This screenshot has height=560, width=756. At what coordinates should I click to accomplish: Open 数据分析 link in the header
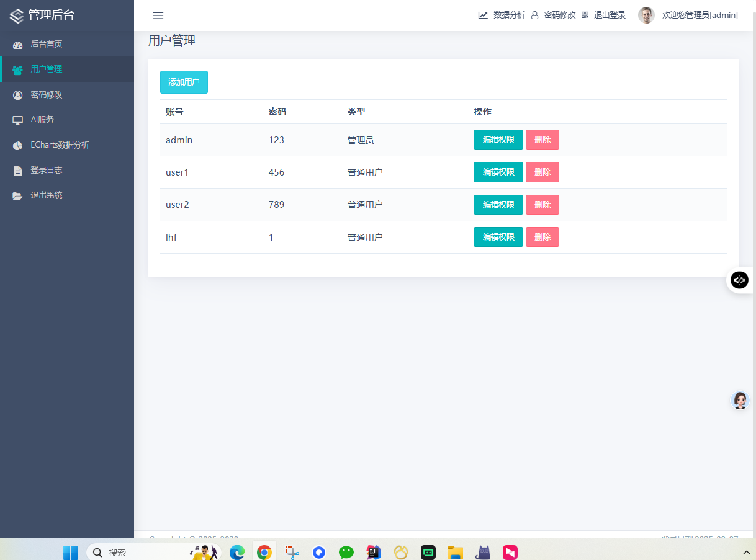pos(509,16)
